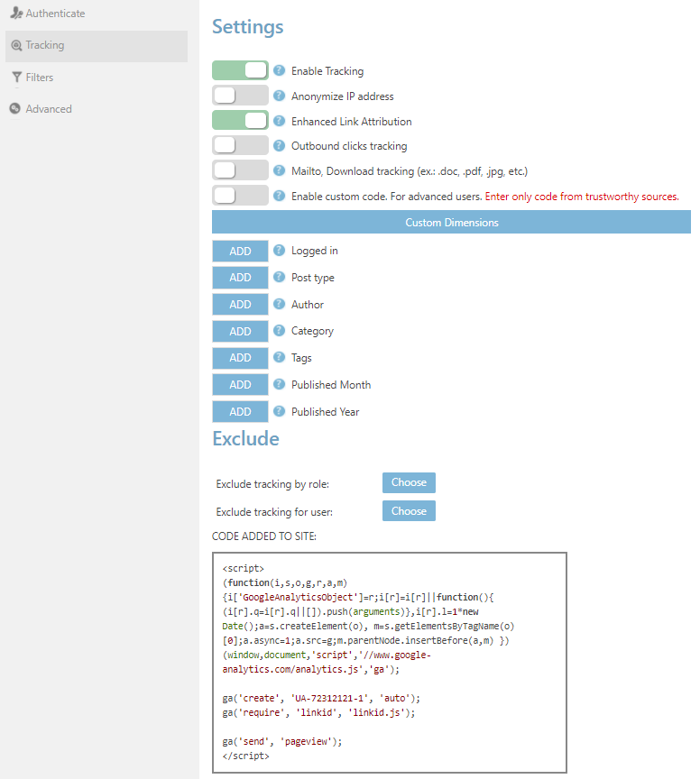Click help icon beside Enhanced Link Attribution
The height and width of the screenshot is (779, 700).
[280, 121]
